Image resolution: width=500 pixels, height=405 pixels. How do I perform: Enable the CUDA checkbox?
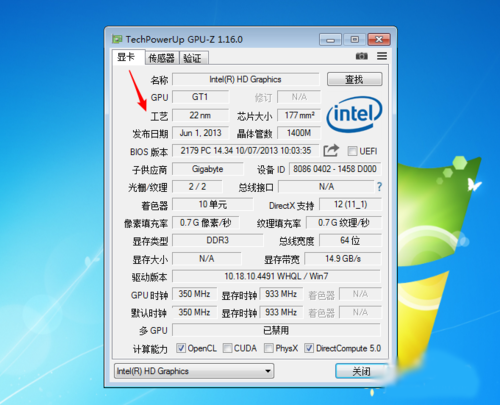[x=227, y=348]
